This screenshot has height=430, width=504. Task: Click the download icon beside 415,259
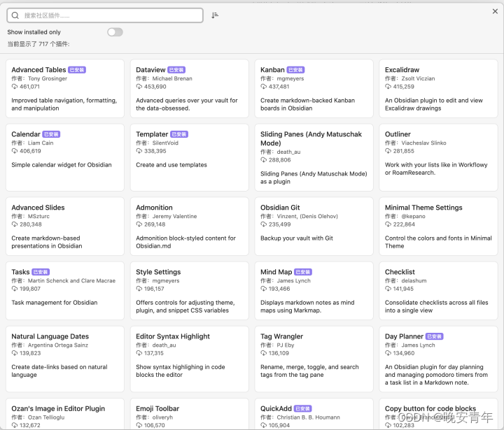pos(388,87)
